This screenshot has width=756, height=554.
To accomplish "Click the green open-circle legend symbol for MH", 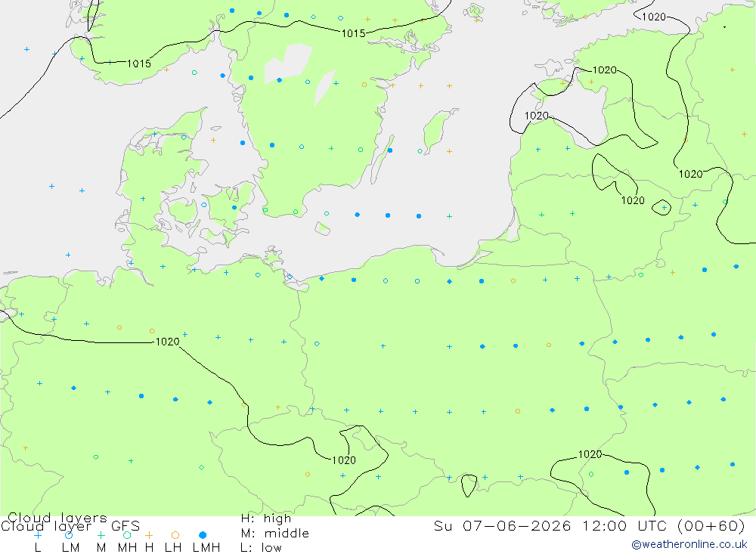I will [x=127, y=535].
